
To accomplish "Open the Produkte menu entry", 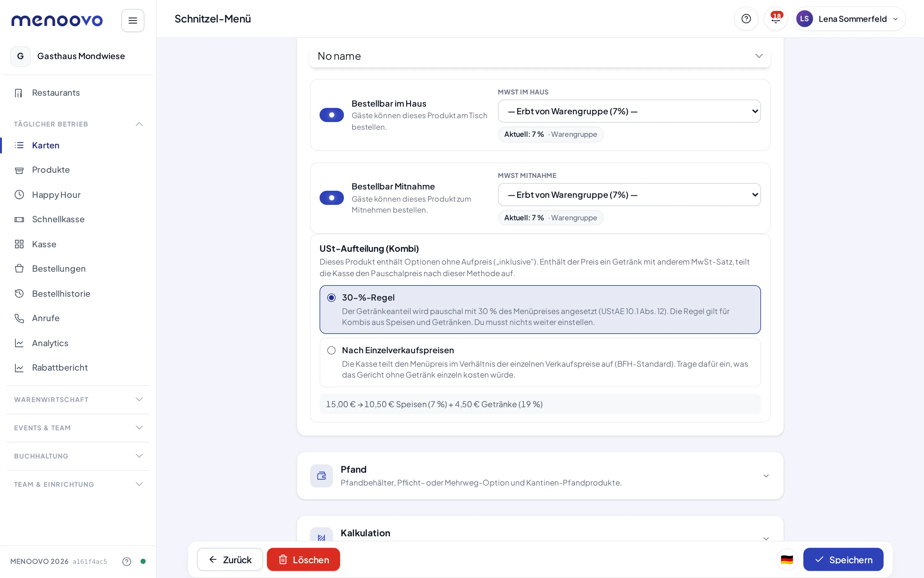I will pyautogui.click(x=78, y=170).
